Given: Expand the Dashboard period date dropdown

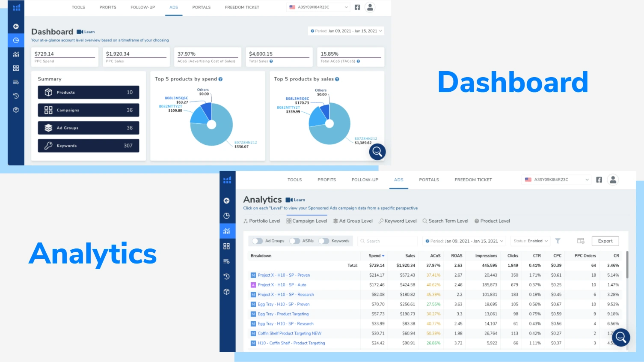Looking at the screenshot, I should (346, 31).
